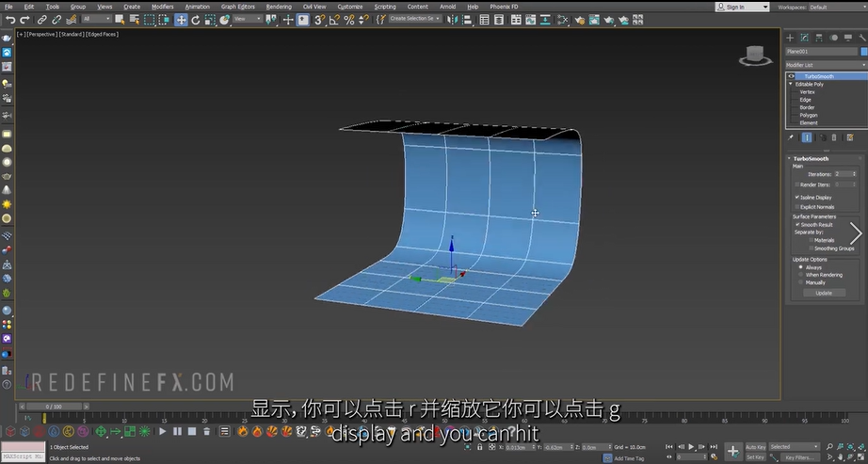Select the Always update radio button

click(800, 267)
